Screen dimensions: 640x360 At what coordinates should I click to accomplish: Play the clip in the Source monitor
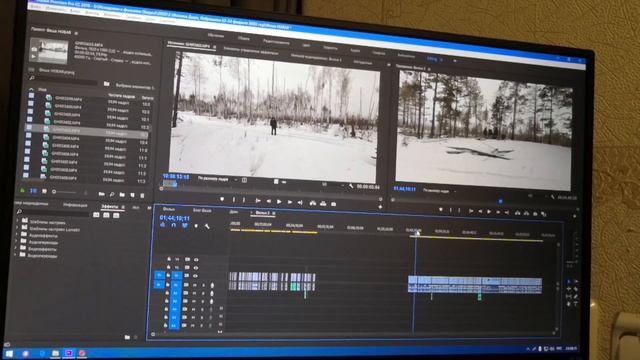coord(279,201)
